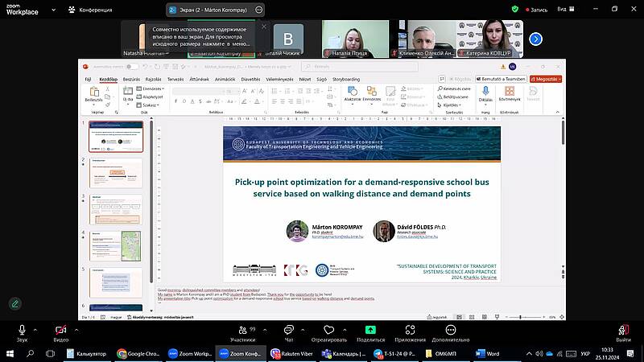644x362 pixels.
Task: Click Márton Korompay's email link on slide
Action: [337, 237]
